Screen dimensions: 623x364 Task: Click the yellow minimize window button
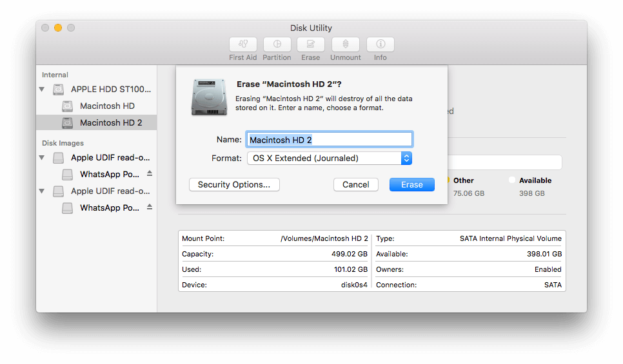point(58,28)
